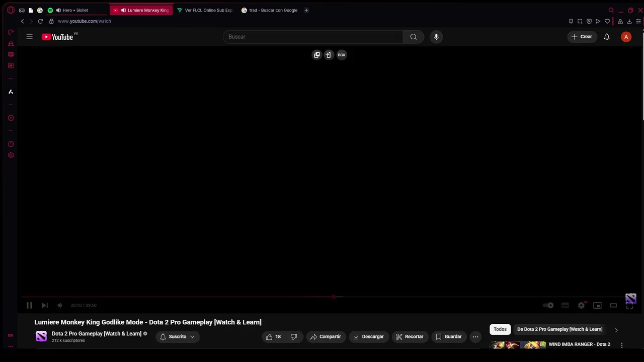Toggle autoplay switch in player

coord(548,305)
